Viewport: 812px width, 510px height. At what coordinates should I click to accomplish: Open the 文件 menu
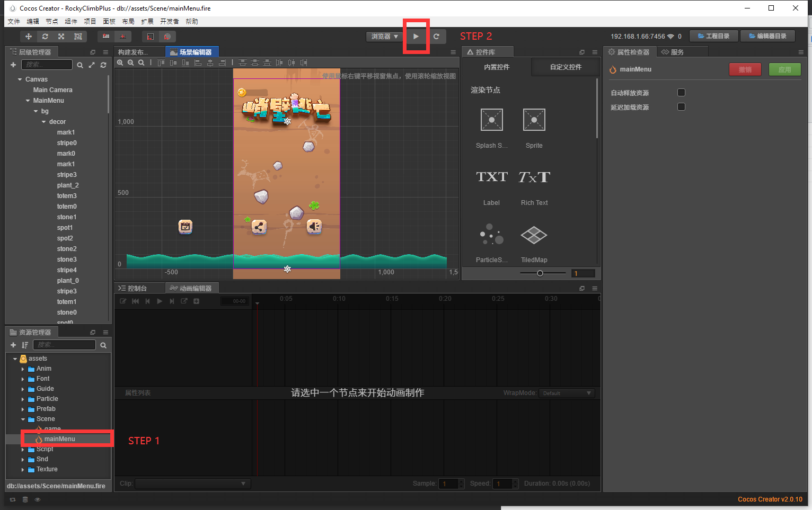(x=14, y=22)
